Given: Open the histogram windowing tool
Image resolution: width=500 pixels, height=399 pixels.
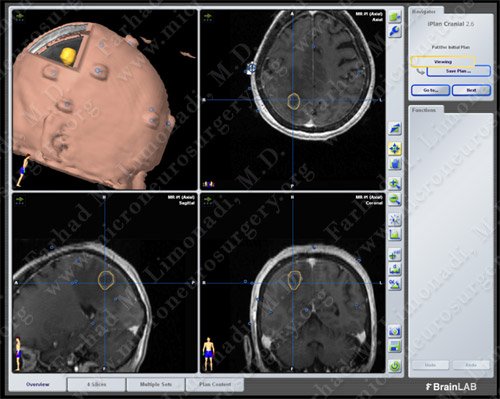Looking at the screenshot, I should pyautogui.click(x=395, y=234).
